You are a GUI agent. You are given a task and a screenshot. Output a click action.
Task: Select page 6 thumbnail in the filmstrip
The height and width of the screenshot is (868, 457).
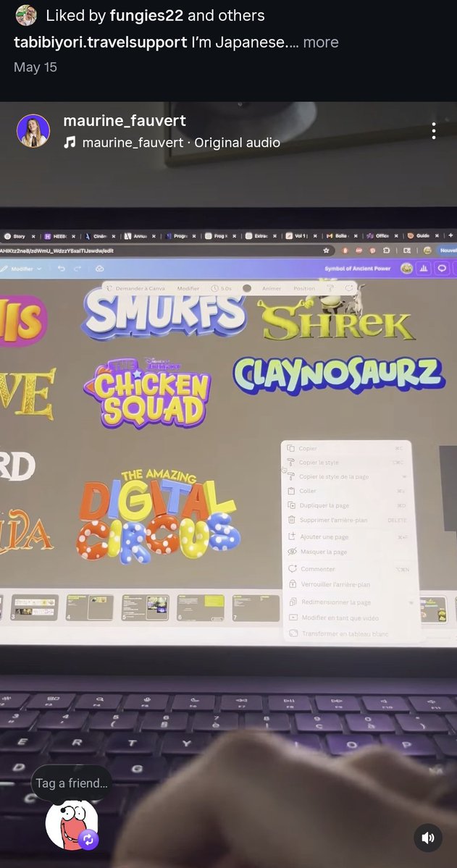click(201, 607)
